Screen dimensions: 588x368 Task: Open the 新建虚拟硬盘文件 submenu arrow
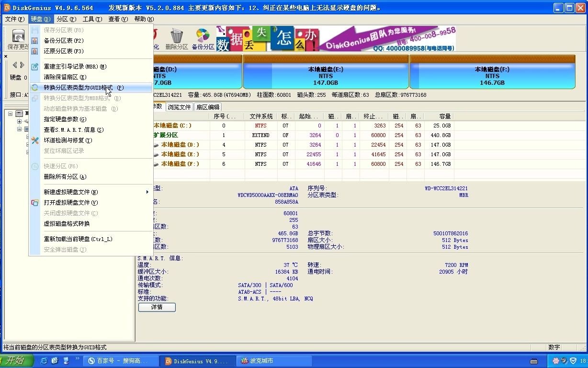pyautogui.click(x=147, y=191)
